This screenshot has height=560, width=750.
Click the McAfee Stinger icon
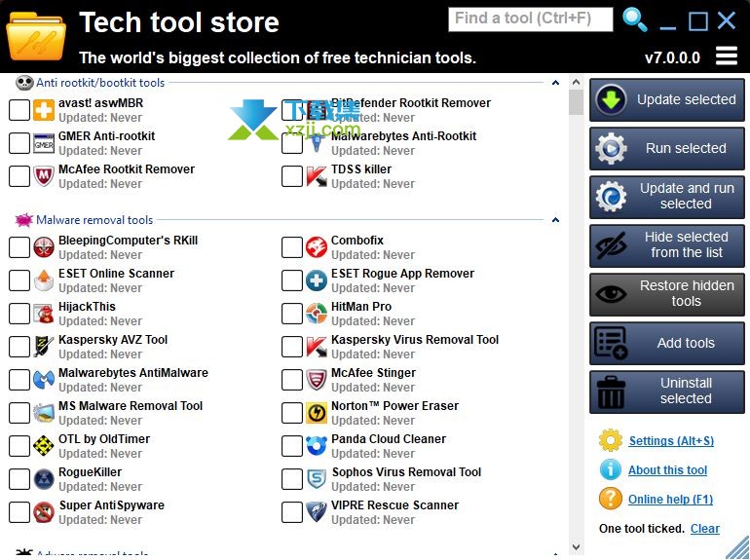point(317,379)
